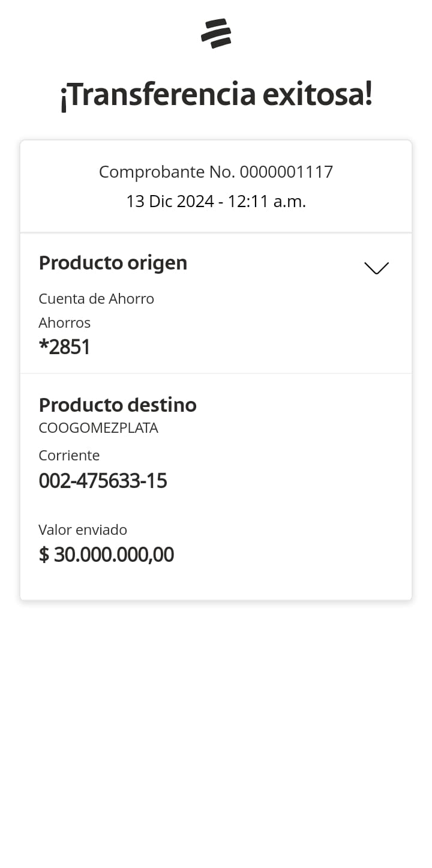Click the "Comprobante No." label

pos(167,172)
